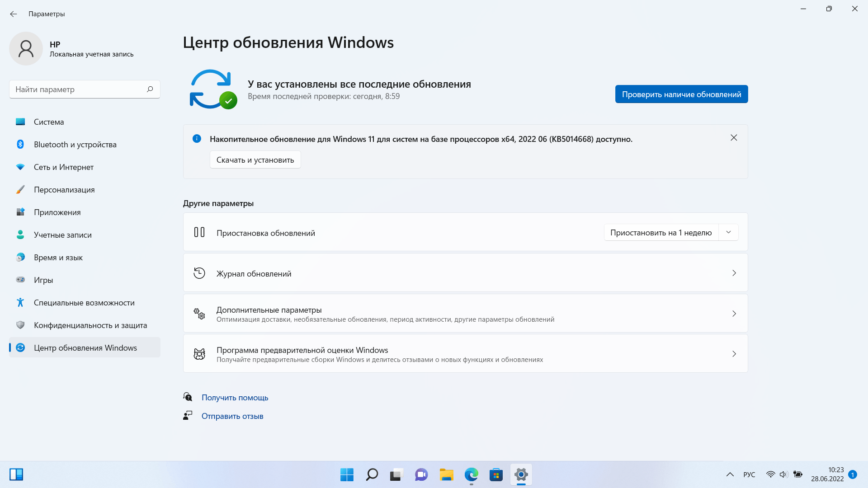
Task: Click the Журнал обновлений history clock icon
Action: point(199,273)
